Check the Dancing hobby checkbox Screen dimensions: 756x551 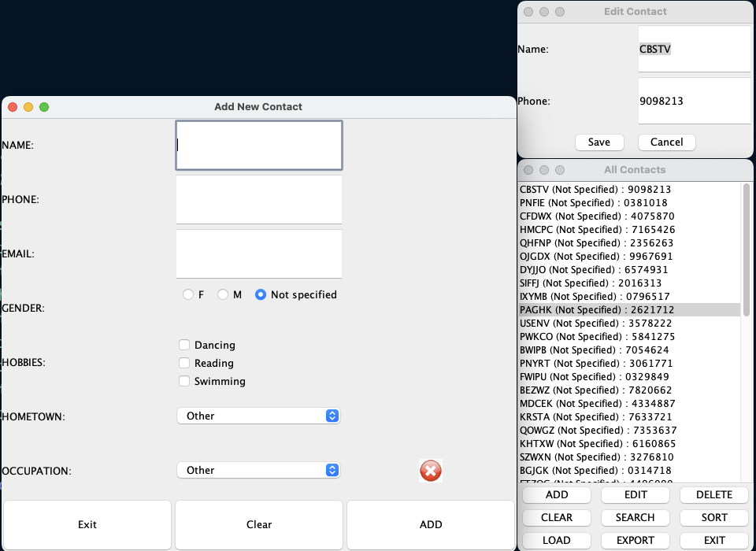(x=184, y=345)
